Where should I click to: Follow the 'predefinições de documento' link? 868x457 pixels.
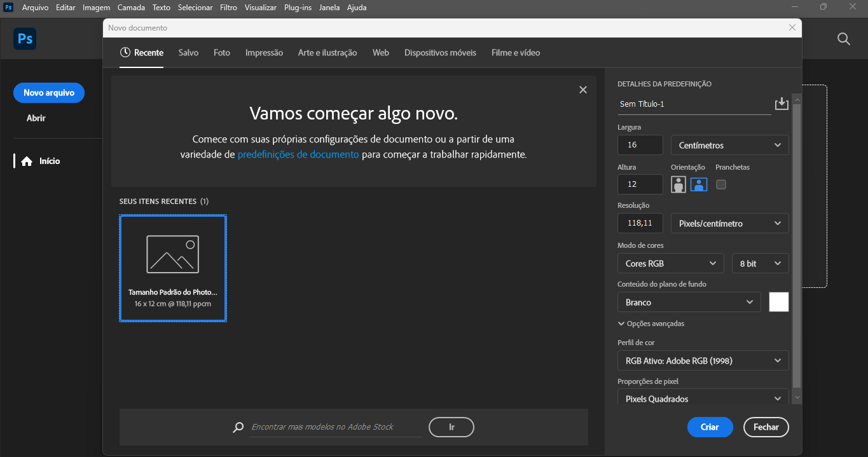coord(298,154)
